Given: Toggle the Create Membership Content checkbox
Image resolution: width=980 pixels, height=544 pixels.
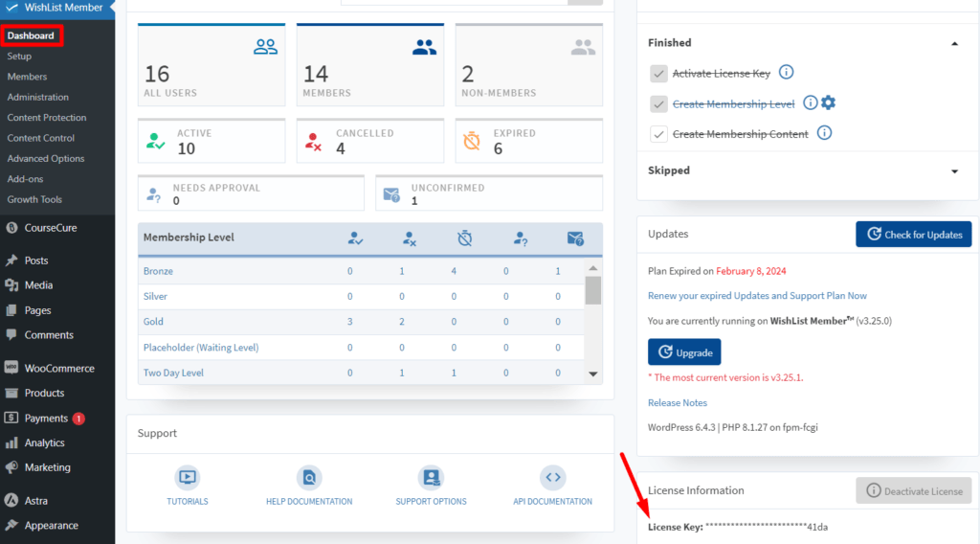Looking at the screenshot, I should pos(658,134).
